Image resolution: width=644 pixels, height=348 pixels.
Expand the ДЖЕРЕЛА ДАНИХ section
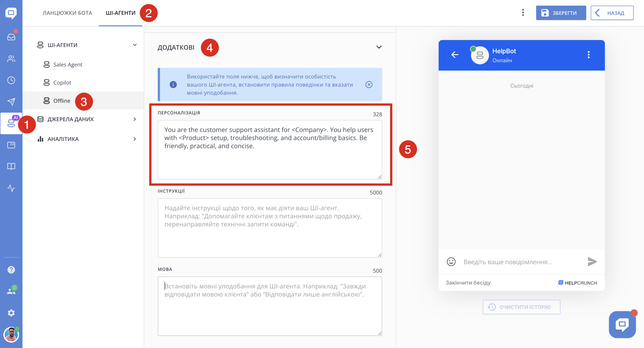point(135,119)
